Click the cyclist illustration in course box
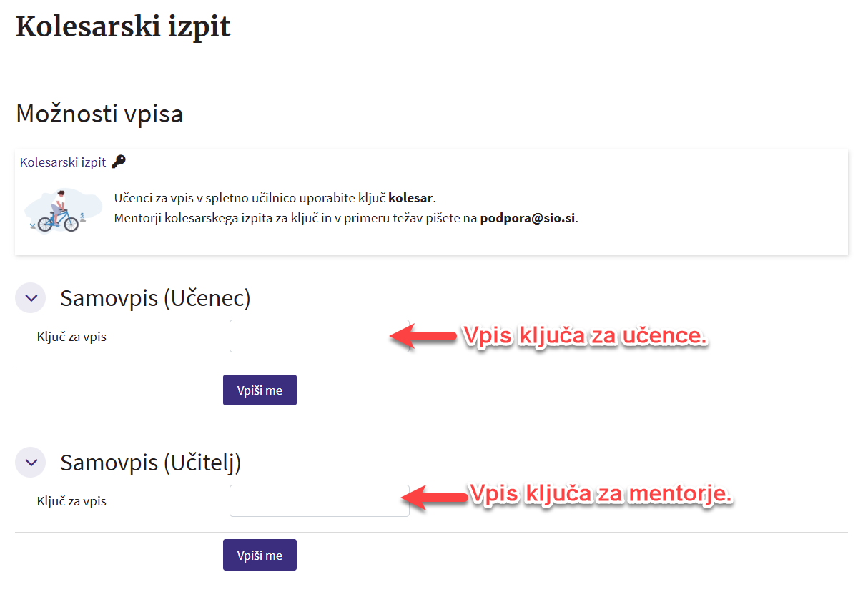This screenshot has height=592, width=868. click(x=58, y=211)
